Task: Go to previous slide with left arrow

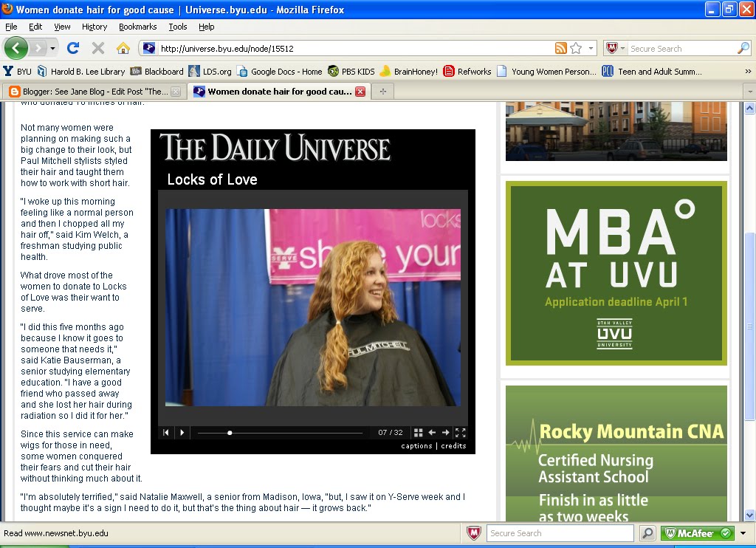Action: pos(432,433)
